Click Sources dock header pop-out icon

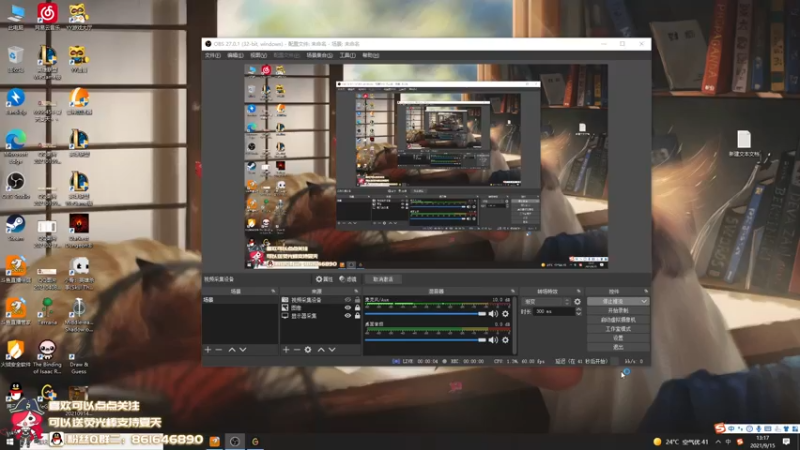click(x=356, y=291)
